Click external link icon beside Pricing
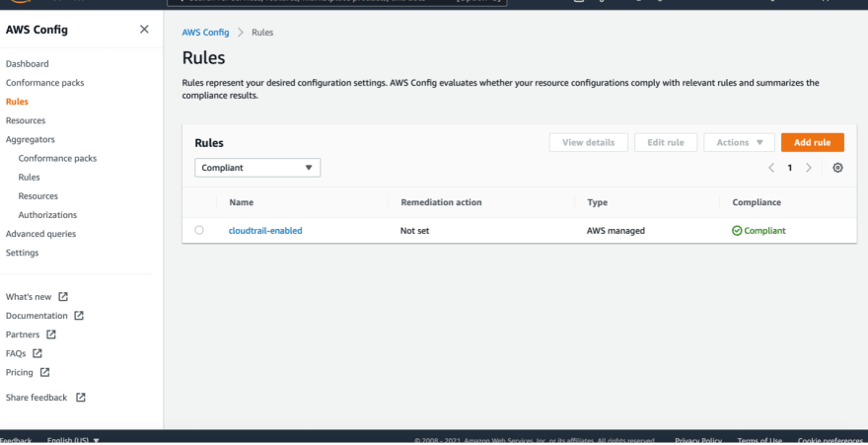Viewport: 868px width, 445px height. pyautogui.click(x=44, y=372)
